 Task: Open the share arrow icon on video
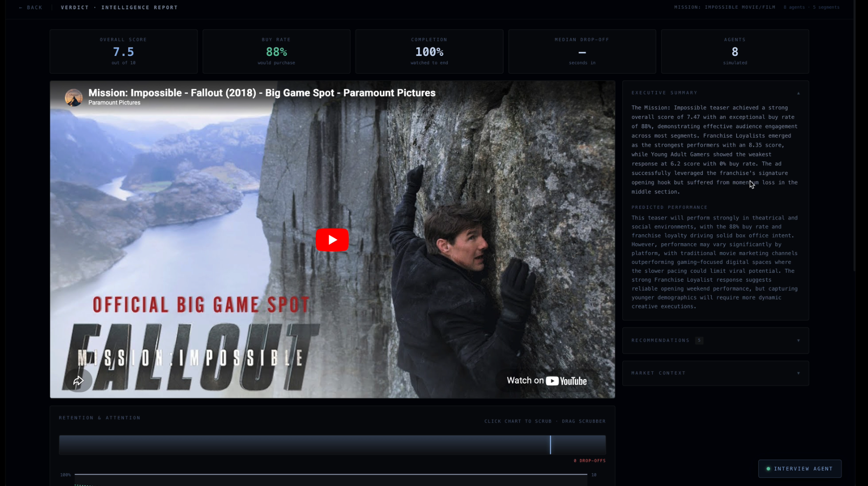(78, 381)
